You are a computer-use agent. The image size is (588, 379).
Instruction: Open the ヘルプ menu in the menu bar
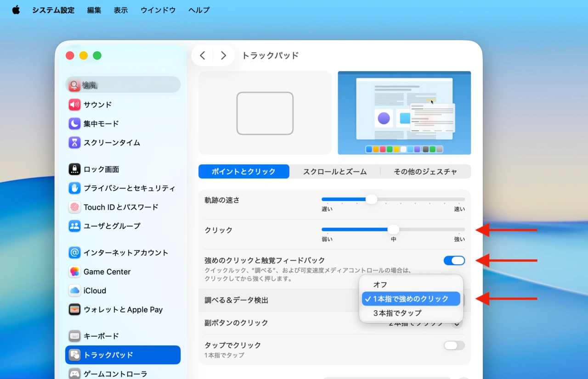click(x=198, y=10)
